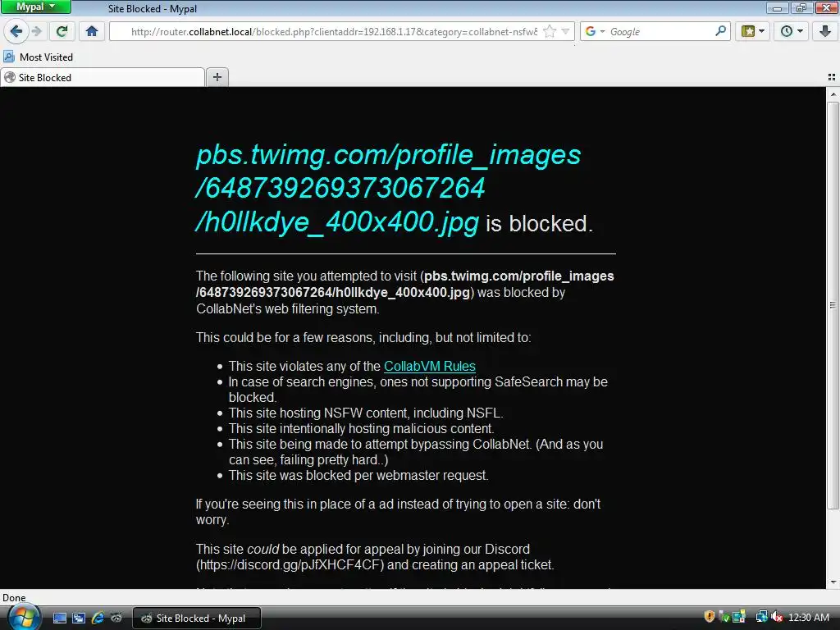Open the Windows Start orb

(x=25, y=618)
